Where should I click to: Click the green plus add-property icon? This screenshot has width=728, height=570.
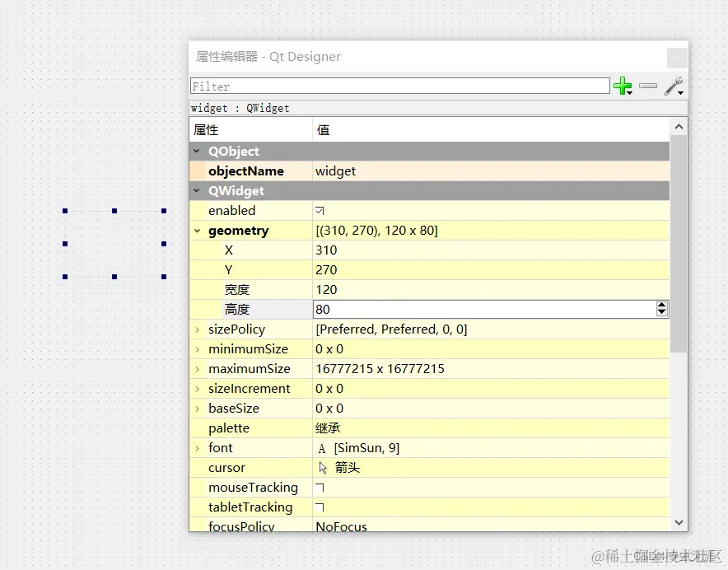(x=623, y=86)
